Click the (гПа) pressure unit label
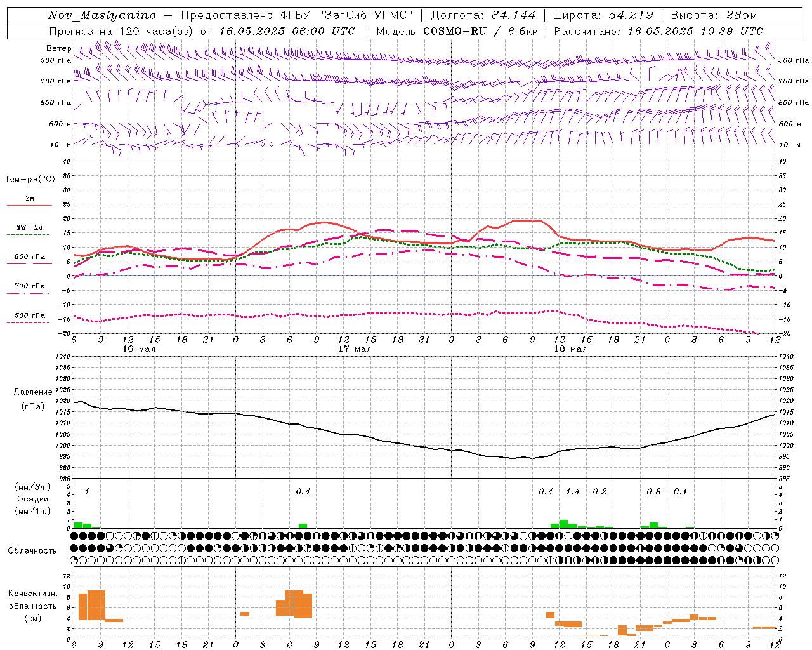Viewport: 812px width, 650px height. pos(33,407)
